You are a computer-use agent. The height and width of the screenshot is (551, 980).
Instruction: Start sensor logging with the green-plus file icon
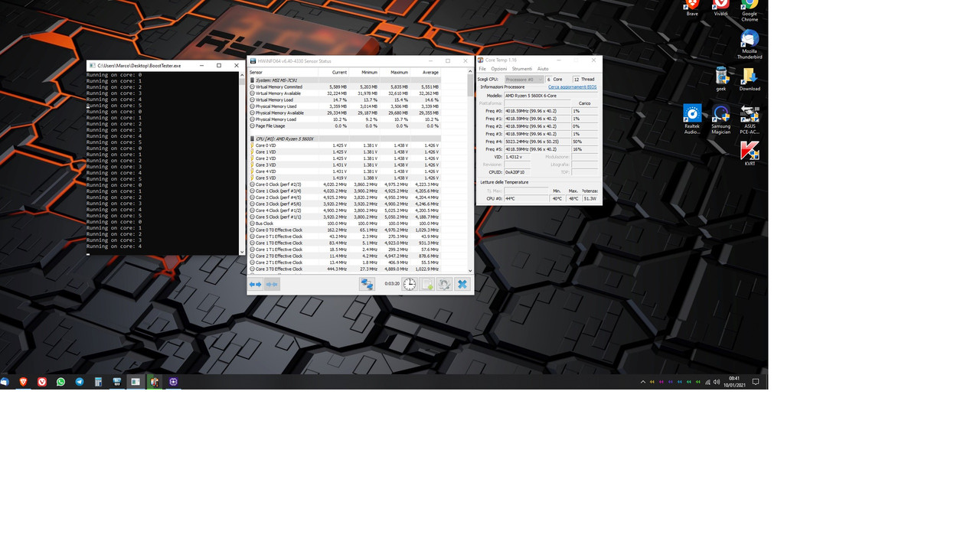pos(426,284)
